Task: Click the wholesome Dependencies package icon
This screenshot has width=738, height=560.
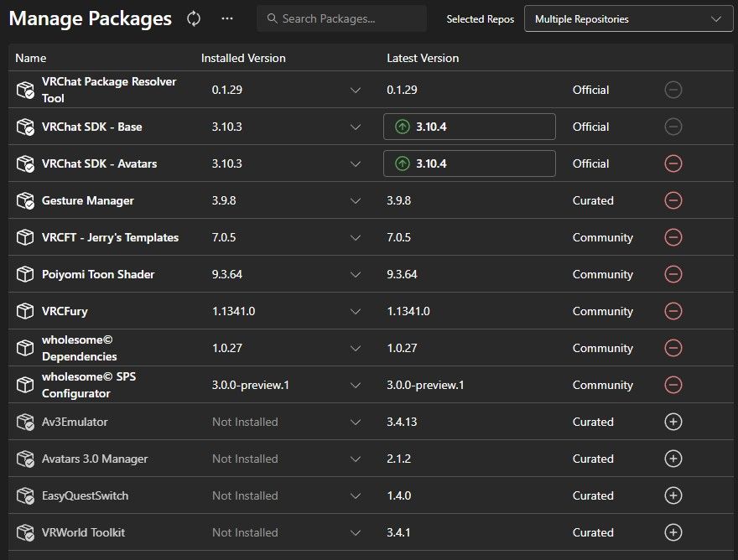Action: pos(25,348)
